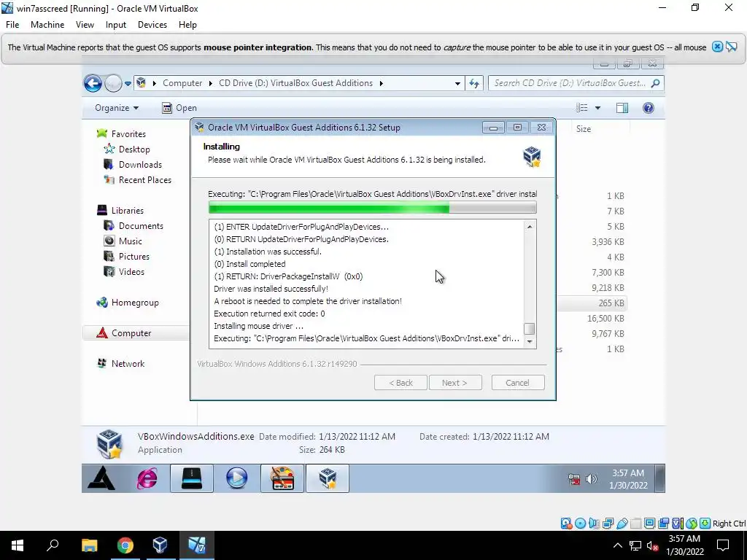Open Documents library
Image resolution: width=747 pixels, height=560 pixels.
pos(141,226)
